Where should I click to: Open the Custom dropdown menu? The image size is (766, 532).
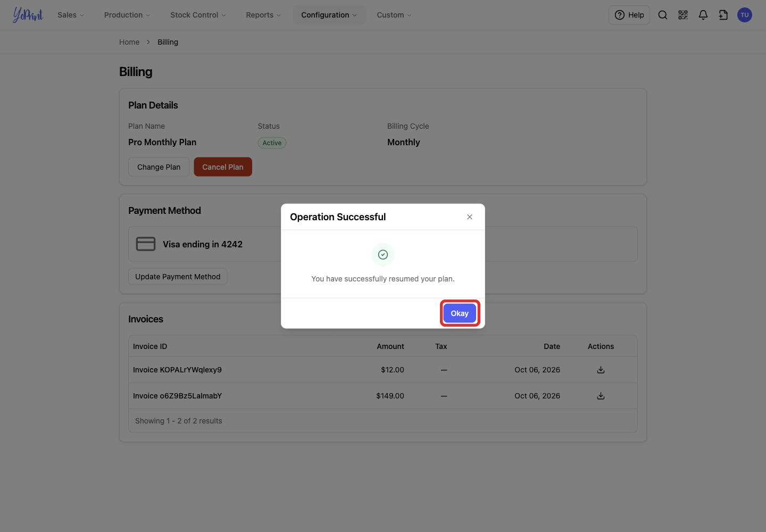(x=394, y=15)
